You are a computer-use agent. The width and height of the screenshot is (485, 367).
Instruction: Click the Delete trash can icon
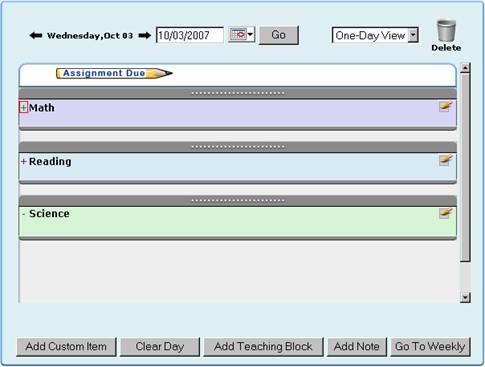click(446, 30)
